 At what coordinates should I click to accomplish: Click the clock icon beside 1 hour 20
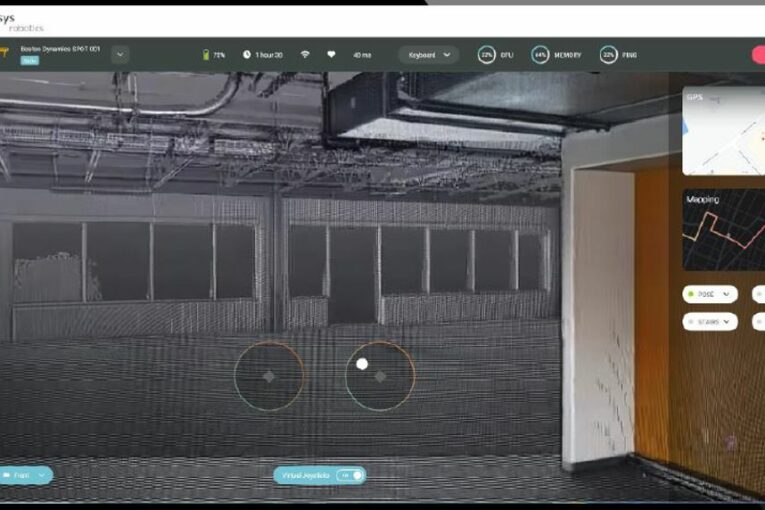click(246, 55)
